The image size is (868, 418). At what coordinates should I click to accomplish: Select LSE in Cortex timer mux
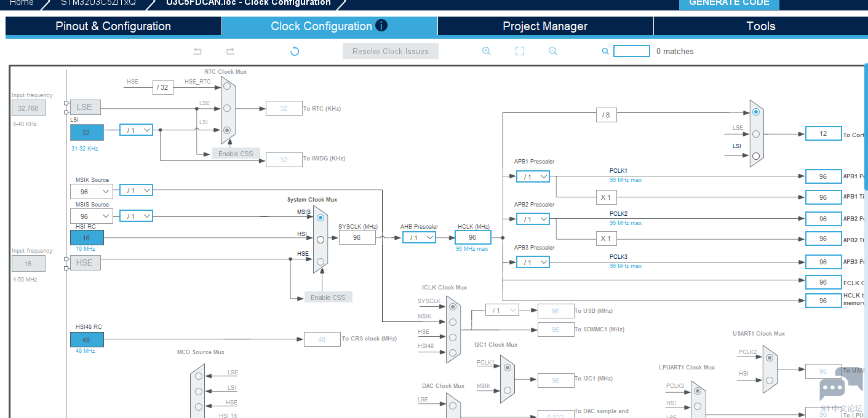coord(755,133)
